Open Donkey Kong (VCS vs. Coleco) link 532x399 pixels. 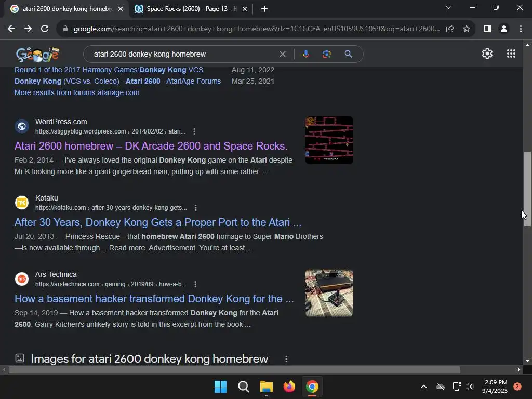118,81
